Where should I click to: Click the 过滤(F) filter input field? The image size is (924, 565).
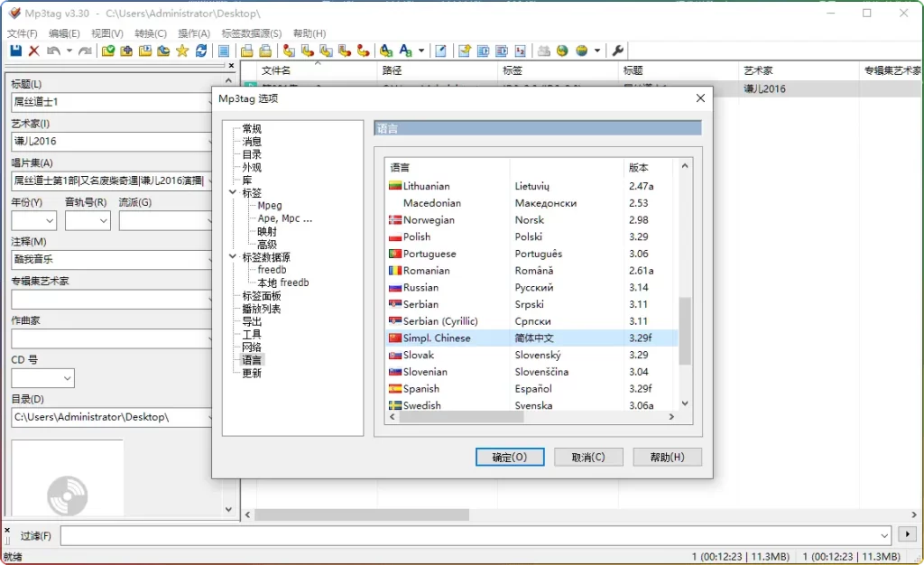[x=476, y=535]
